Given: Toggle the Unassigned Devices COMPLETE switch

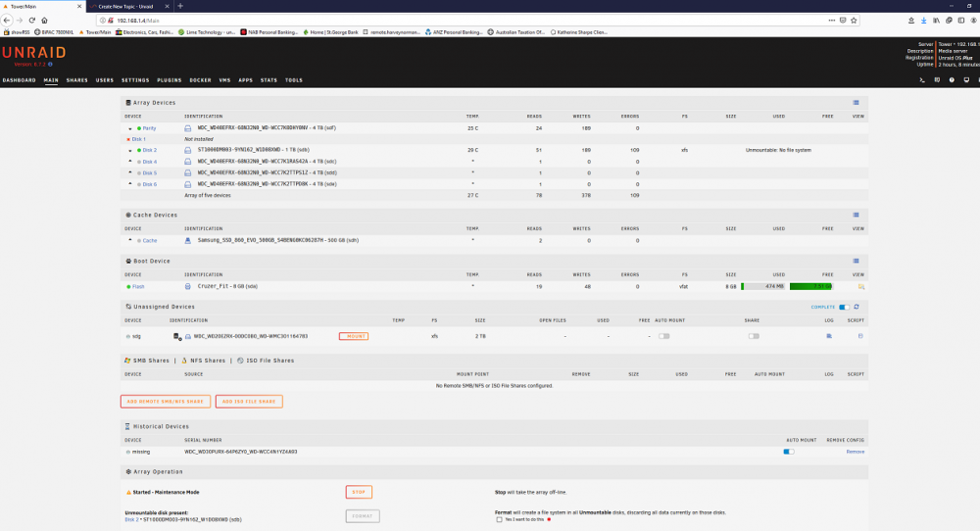Looking at the screenshot, I should [844, 307].
